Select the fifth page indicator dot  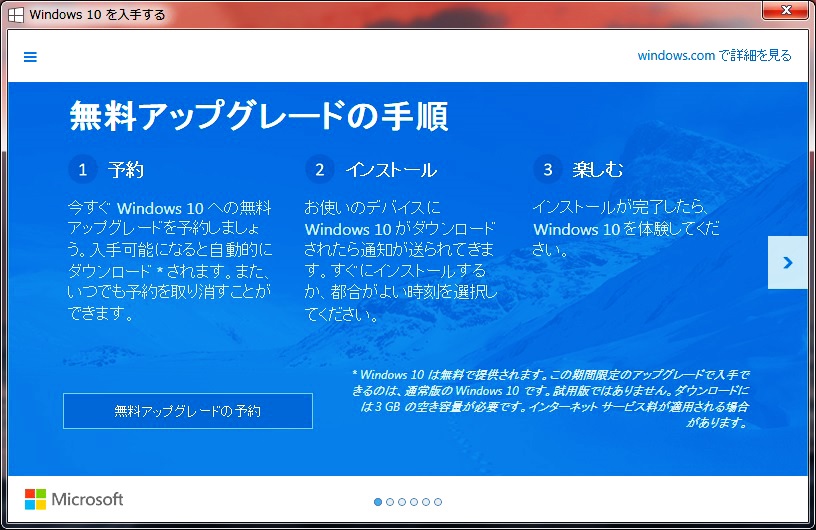(x=426, y=502)
